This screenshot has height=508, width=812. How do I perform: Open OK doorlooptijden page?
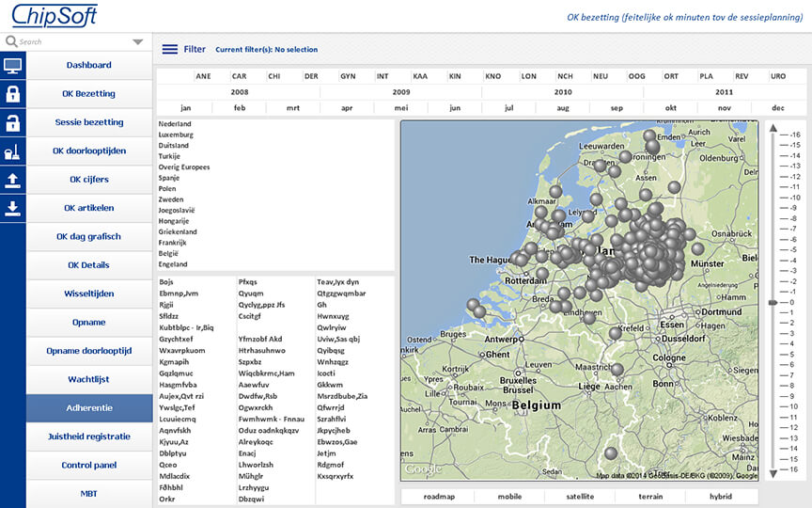tap(89, 151)
